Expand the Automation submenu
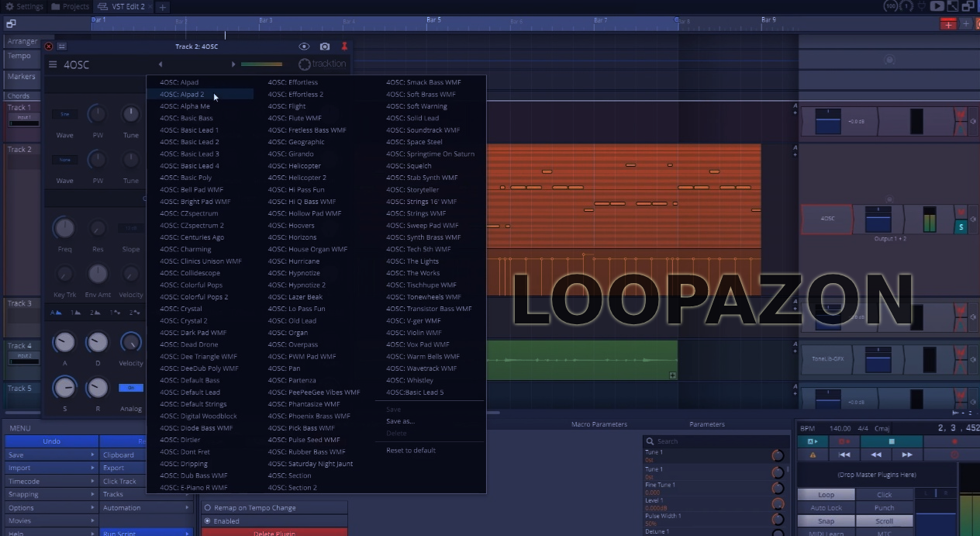980x536 pixels. click(x=146, y=507)
